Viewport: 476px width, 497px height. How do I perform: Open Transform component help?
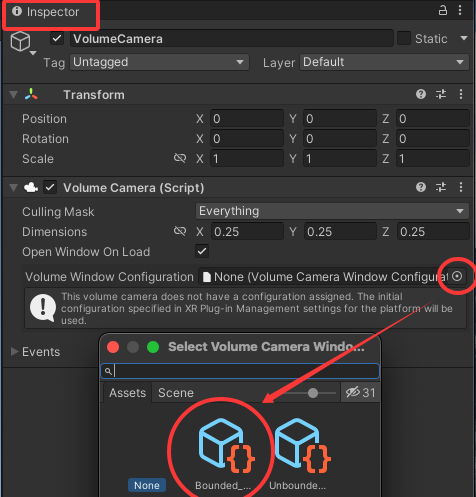[421, 94]
